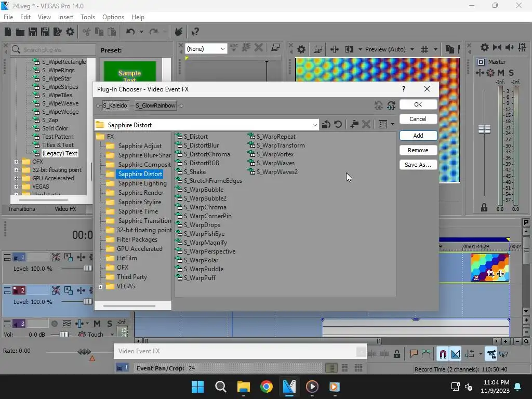Open project Properties gear in main toolbar
This screenshot has height=399, width=532.
70,32
